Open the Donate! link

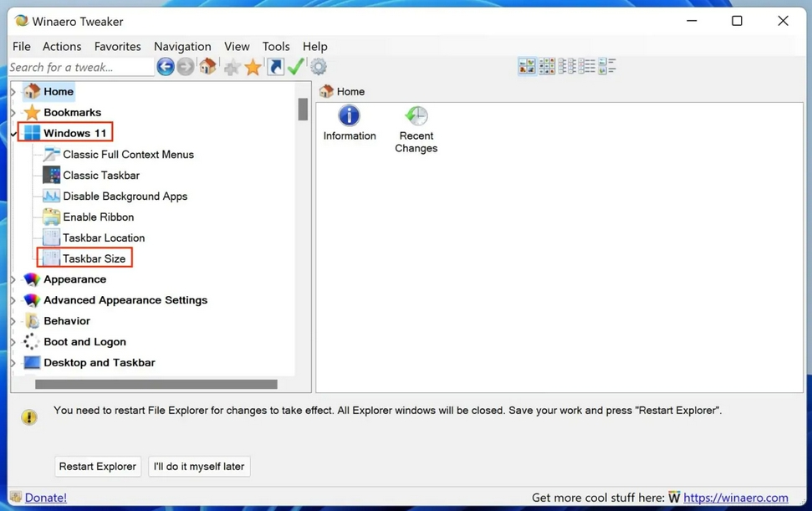tap(45, 498)
